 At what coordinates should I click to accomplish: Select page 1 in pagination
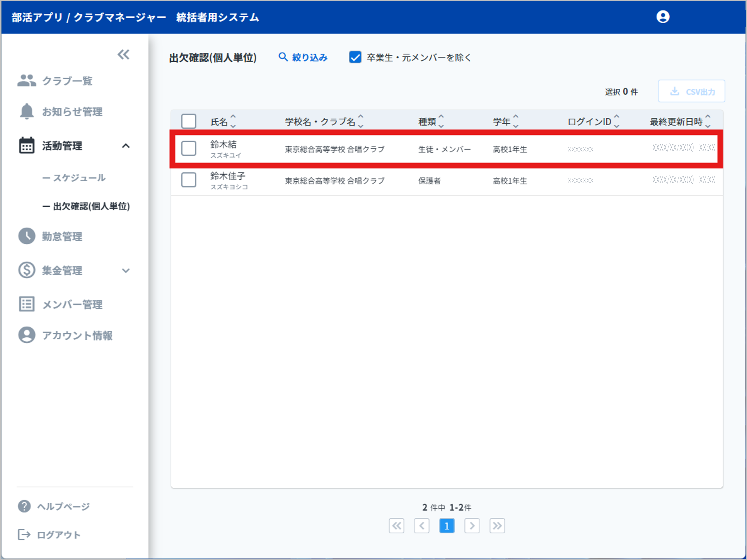pyautogui.click(x=446, y=525)
